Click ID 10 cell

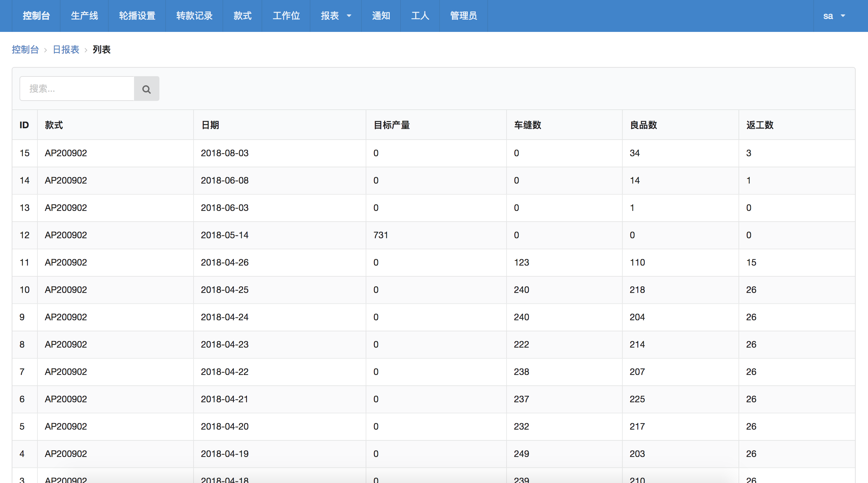pyautogui.click(x=25, y=290)
